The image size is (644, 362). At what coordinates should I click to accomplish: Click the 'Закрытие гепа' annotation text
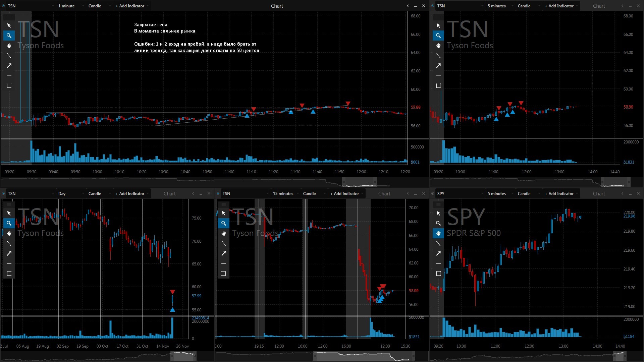pyautogui.click(x=151, y=24)
